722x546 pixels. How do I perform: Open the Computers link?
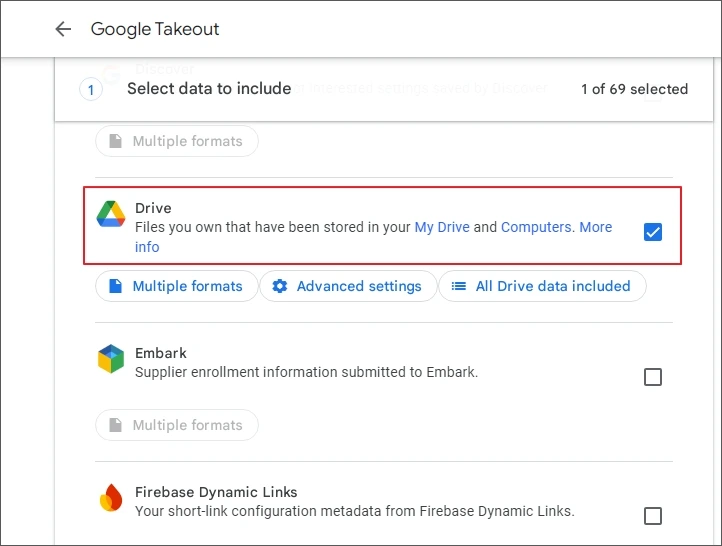538,227
